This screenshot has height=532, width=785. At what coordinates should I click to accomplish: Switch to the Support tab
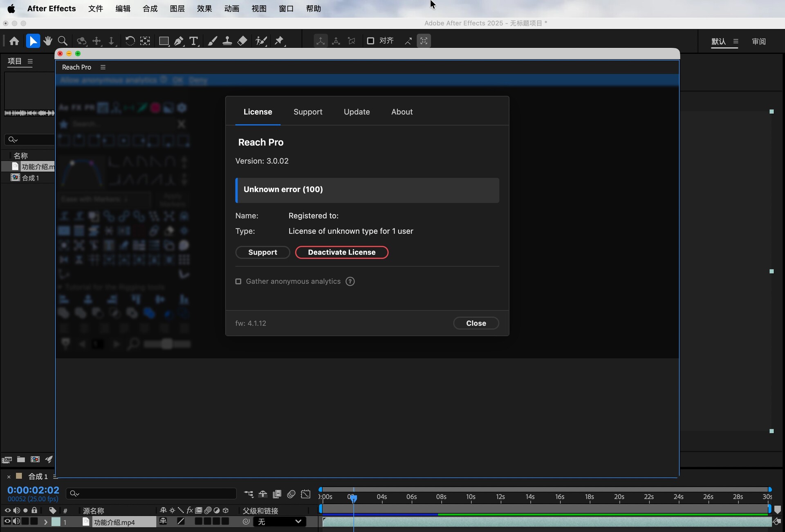[307, 112]
